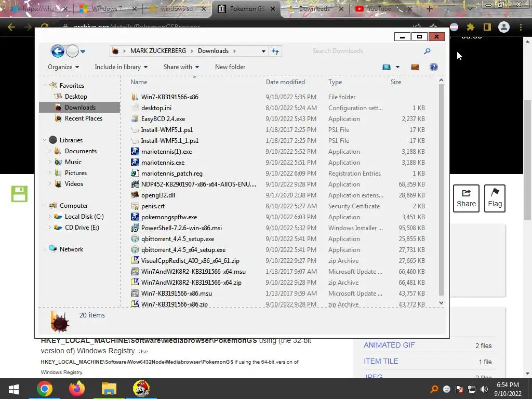The height and width of the screenshot is (399, 532).
Task: Toggle the preview pane icon
Action: click(415, 67)
